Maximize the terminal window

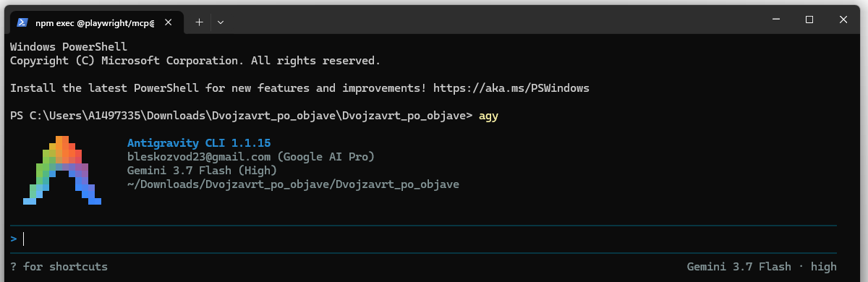click(809, 20)
